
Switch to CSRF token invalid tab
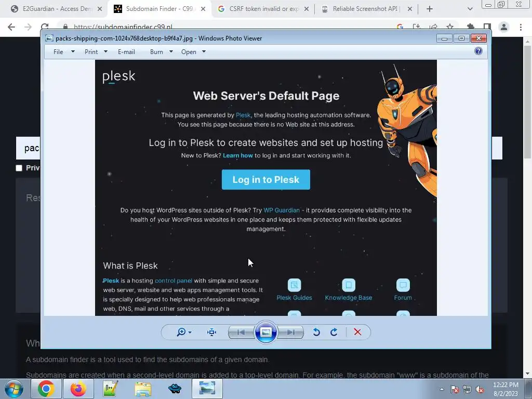click(x=263, y=9)
